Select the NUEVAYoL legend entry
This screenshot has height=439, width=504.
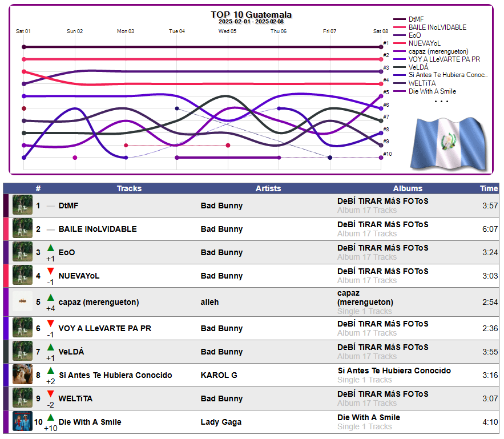tap(417, 43)
